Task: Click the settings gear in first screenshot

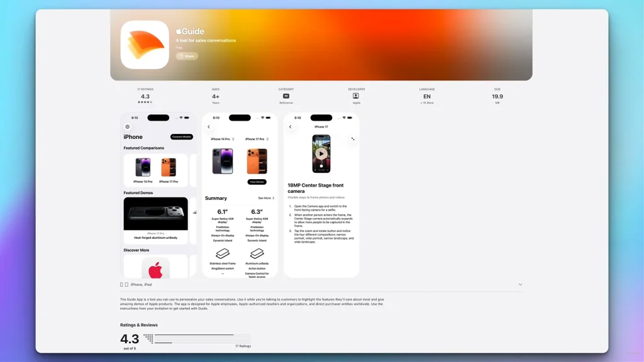Action: pos(127,127)
